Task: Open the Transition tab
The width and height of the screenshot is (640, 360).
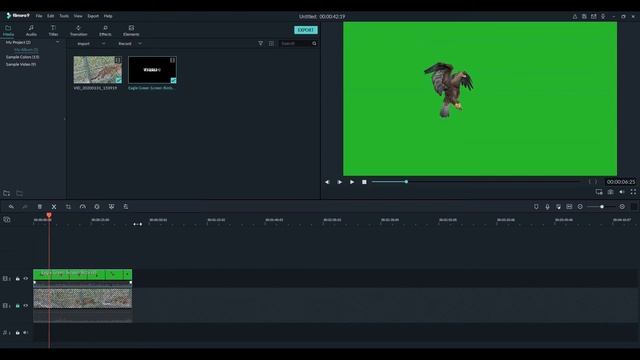Action: coord(78,31)
